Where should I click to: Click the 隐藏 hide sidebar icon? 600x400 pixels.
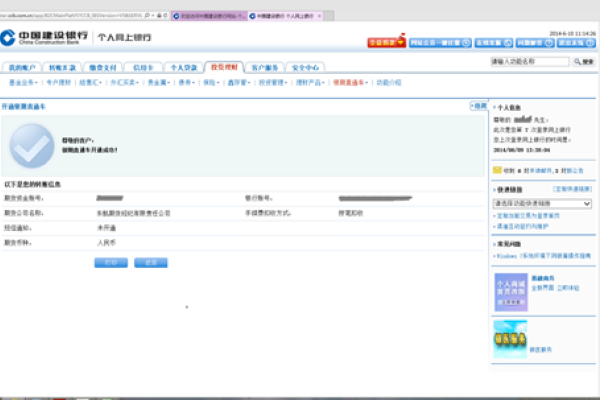point(479,105)
